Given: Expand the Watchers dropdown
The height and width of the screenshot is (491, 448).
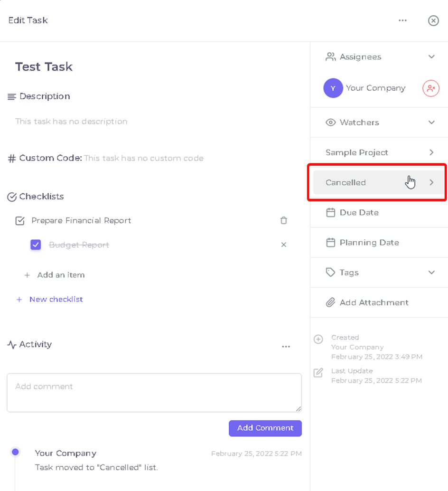Looking at the screenshot, I should point(431,123).
